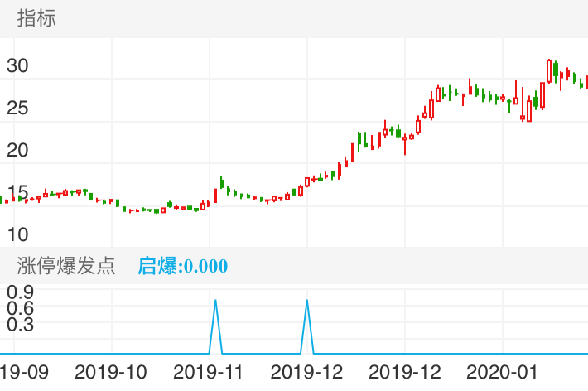
Task: Click the 启爆:0.000 value readout
Action: click(x=183, y=266)
